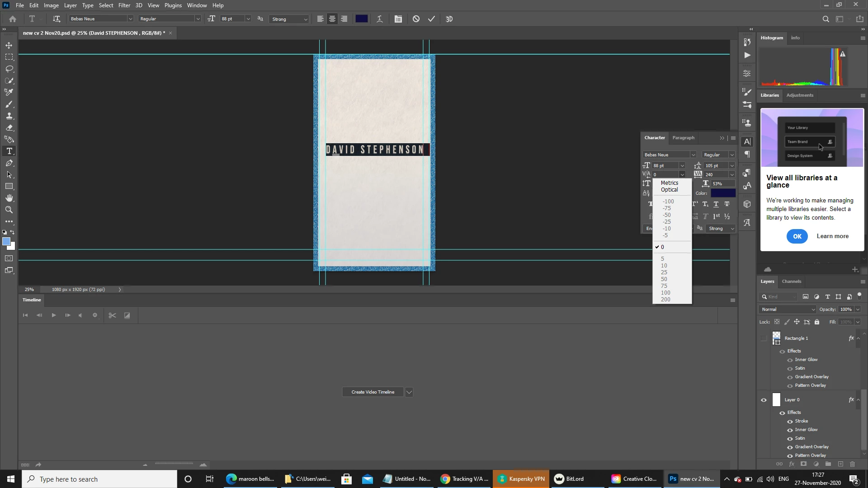Toggle Stroke effect visibility on Layer 0

pyautogui.click(x=790, y=421)
